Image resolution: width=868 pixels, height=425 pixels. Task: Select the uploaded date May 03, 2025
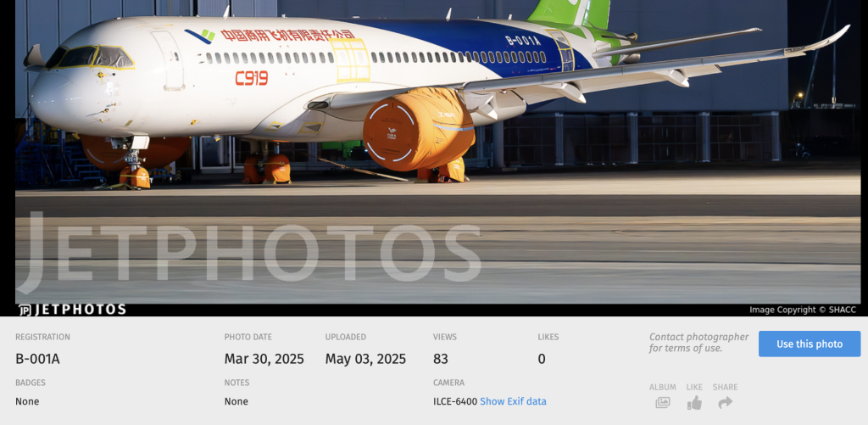click(x=365, y=359)
